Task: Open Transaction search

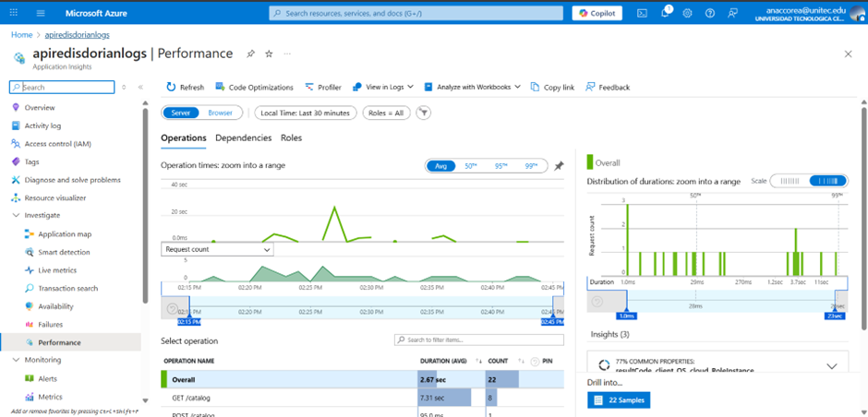Action: point(67,288)
